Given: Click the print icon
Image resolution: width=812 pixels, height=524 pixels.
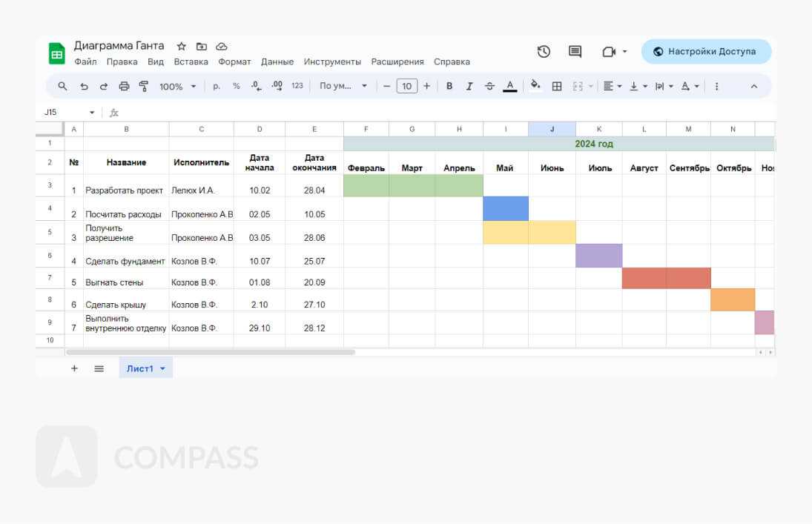Looking at the screenshot, I should (124, 87).
